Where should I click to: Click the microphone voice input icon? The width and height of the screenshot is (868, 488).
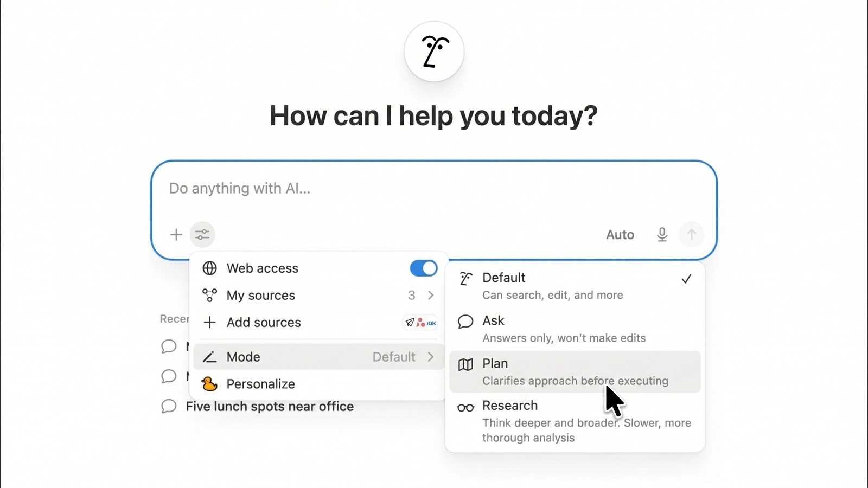point(662,235)
